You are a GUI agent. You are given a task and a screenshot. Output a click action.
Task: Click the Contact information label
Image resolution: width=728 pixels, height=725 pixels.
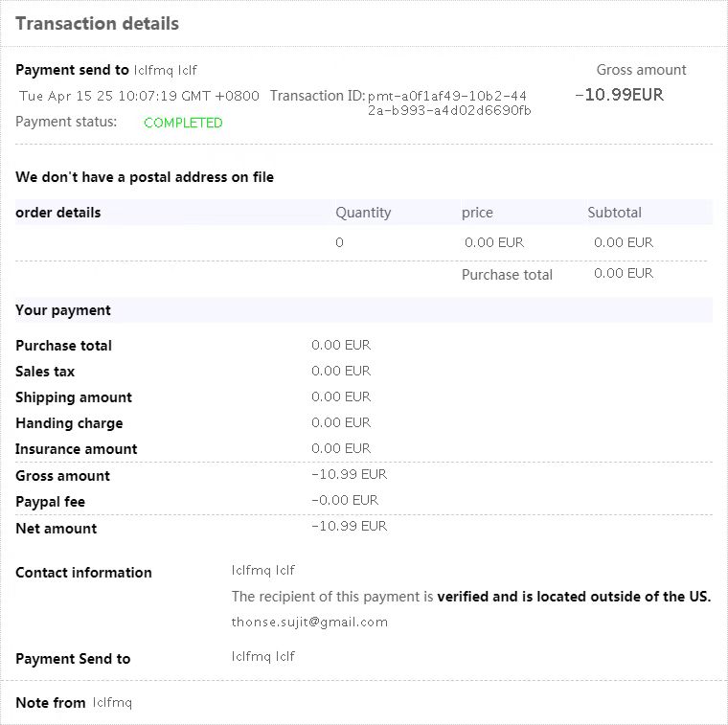(x=83, y=573)
